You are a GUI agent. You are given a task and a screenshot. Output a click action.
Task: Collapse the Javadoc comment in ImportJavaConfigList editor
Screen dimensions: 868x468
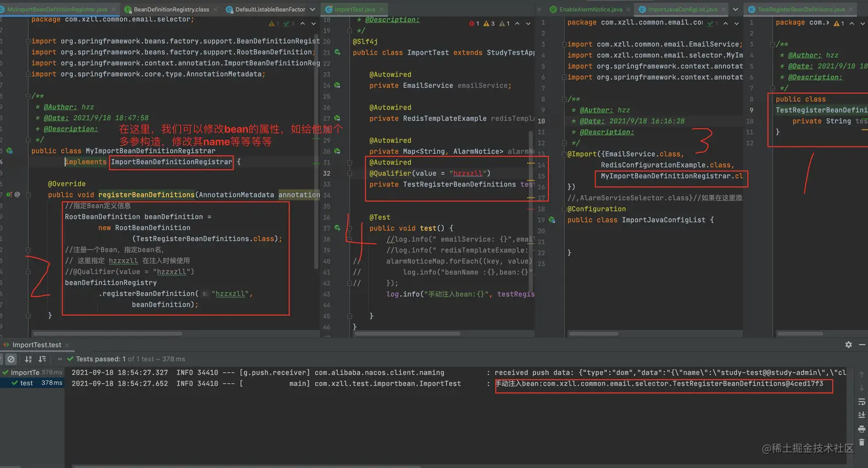pyautogui.click(x=564, y=99)
